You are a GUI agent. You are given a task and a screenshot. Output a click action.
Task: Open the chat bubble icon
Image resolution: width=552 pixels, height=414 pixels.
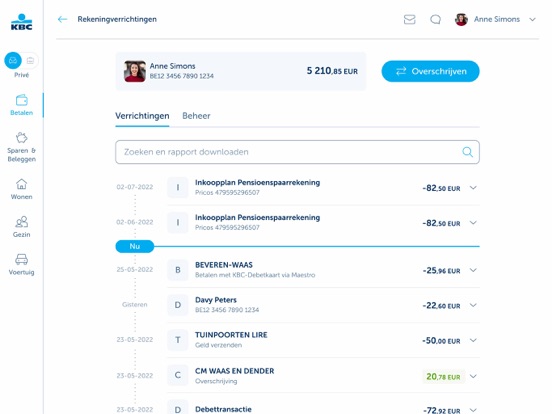pos(435,19)
